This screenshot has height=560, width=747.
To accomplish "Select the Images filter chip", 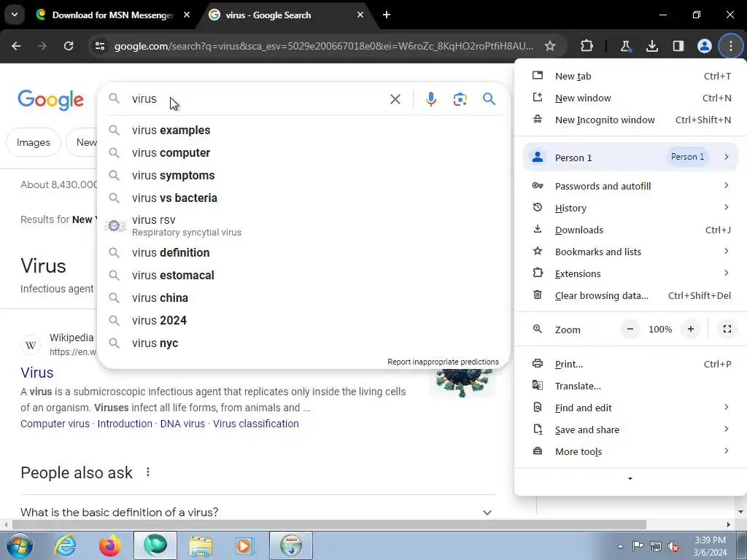I will (34, 142).
